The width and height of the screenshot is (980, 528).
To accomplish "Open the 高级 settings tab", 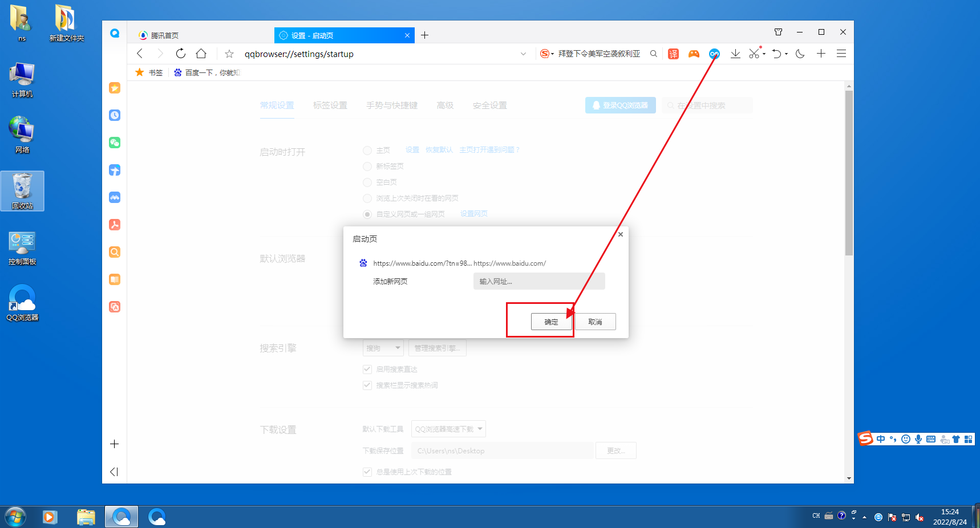I will (445, 105).
